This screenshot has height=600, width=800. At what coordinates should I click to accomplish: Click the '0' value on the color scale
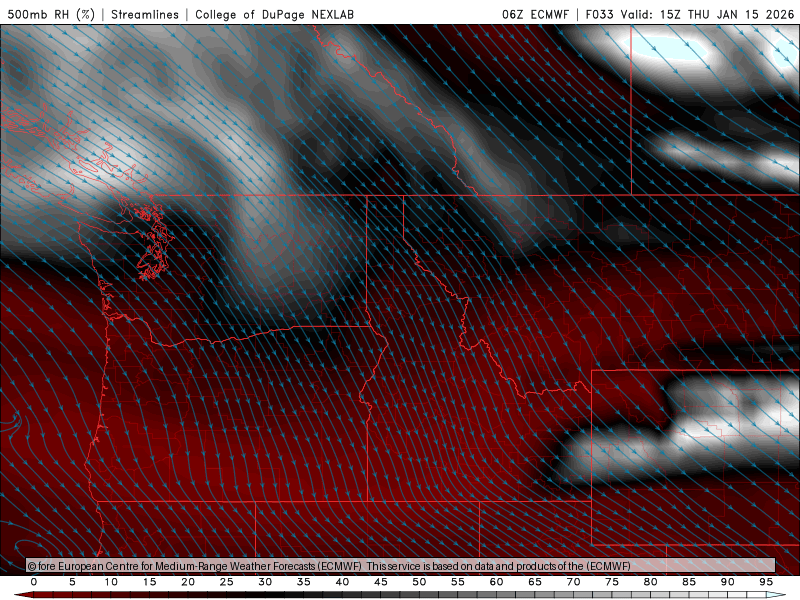pos(34,582)
